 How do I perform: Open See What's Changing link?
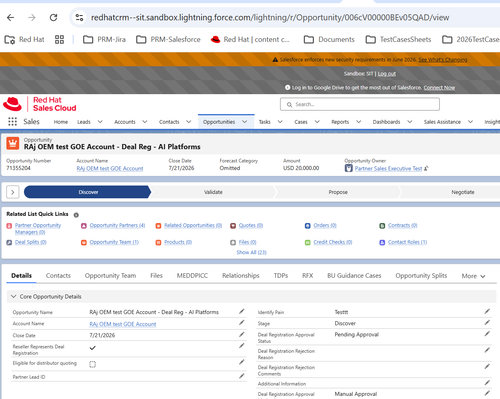pyautogui.click(x=443, y=60)
